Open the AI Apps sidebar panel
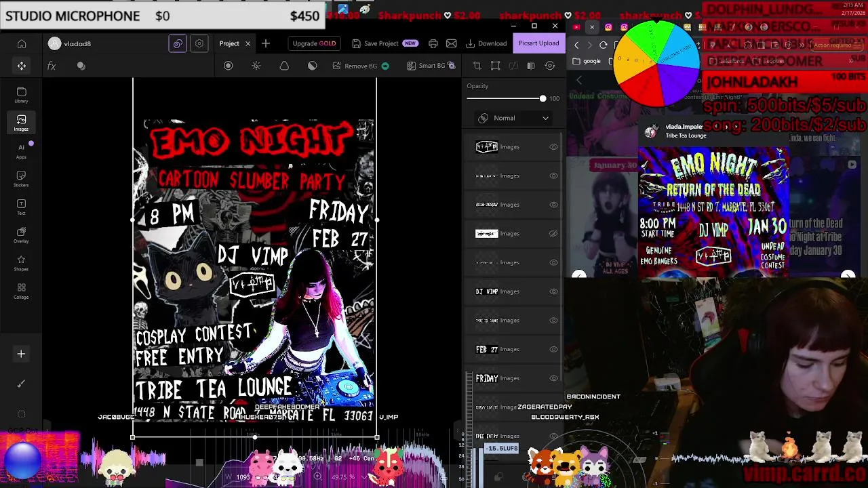The width and height of the screenshot is (868, 488). coord(22,151)
